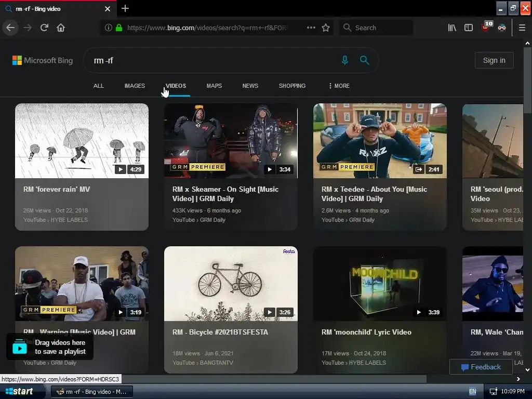
Task: Open the Firefox hamburger menu
Action: (522, 28)
